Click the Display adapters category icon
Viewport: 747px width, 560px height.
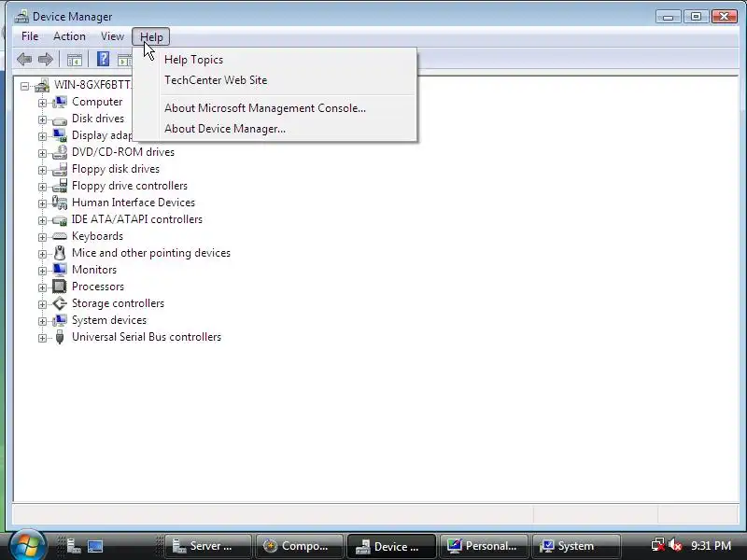click(60, 135)
